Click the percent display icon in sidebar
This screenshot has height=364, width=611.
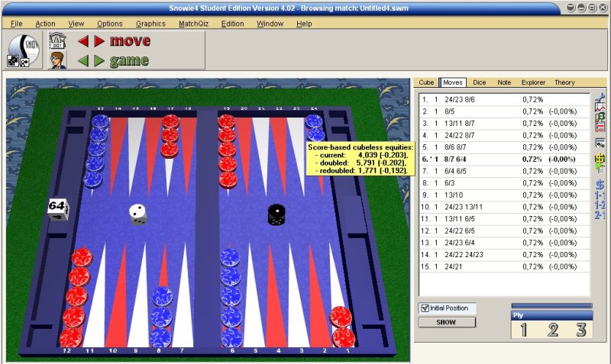pyautogui.click(x=600, y=143)
